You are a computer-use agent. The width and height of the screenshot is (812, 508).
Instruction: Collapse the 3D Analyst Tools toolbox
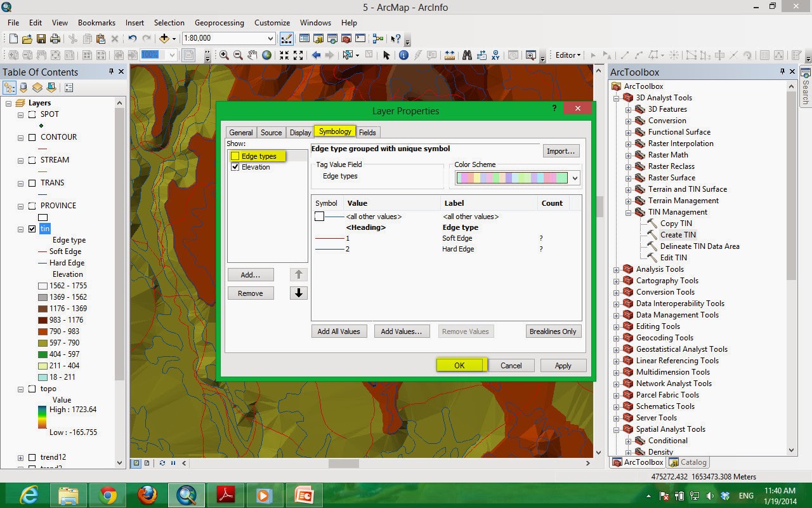[616, 98]
